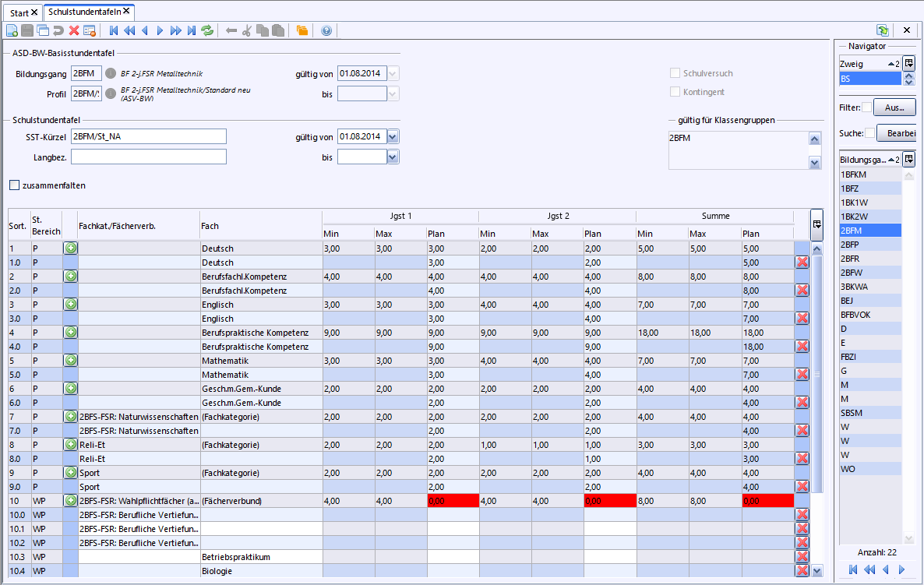Enable the zusammenfalten checkbox
Screen dimensions: 924x585
click(x=15, y=185)
